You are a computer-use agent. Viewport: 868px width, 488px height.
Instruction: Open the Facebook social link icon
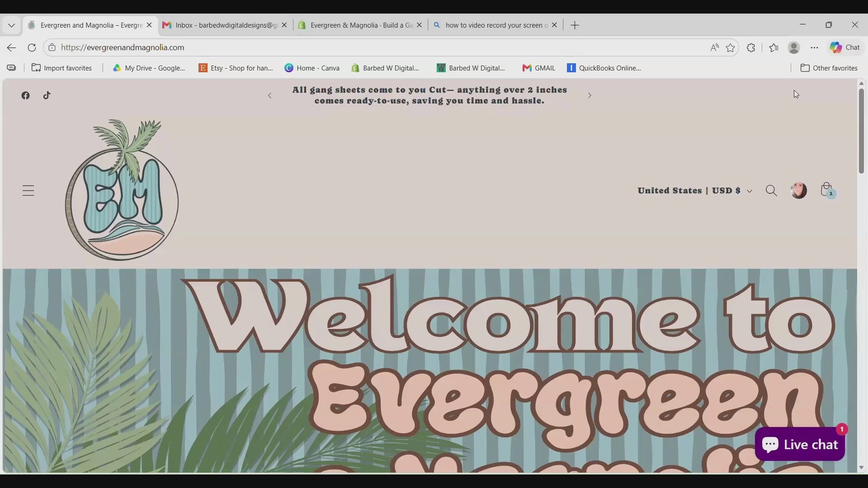pyautogui.click(x=26, y=95)
